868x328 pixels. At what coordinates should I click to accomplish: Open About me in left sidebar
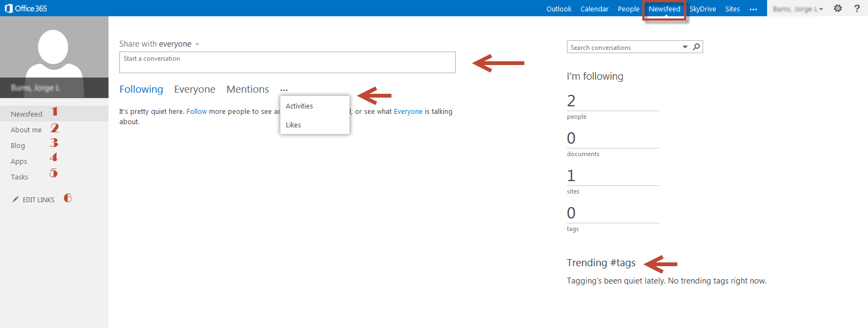[26, 130]
